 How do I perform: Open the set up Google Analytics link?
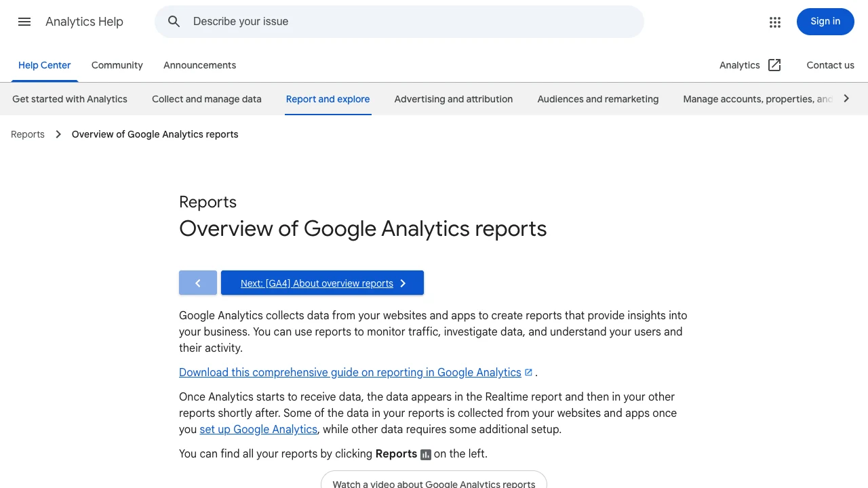(x=258, y=429)
